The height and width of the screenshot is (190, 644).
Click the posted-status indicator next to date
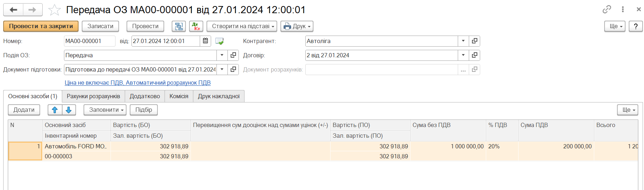coord(220,41)
